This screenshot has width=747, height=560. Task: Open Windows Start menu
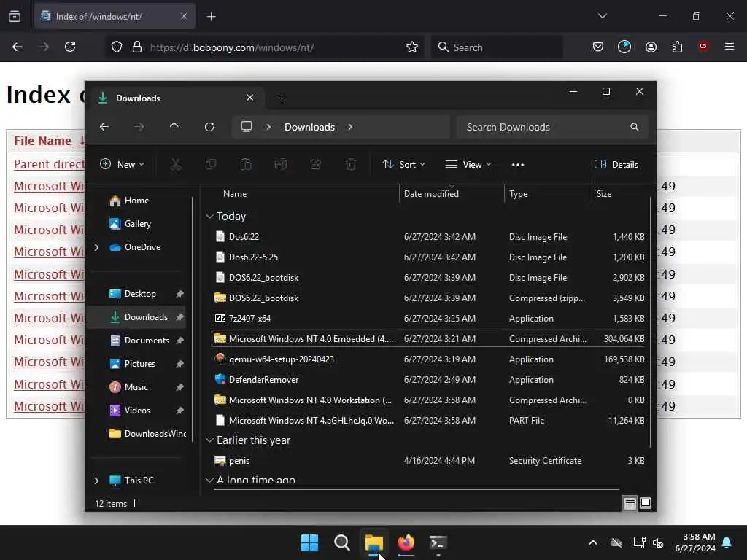(309, 542)
